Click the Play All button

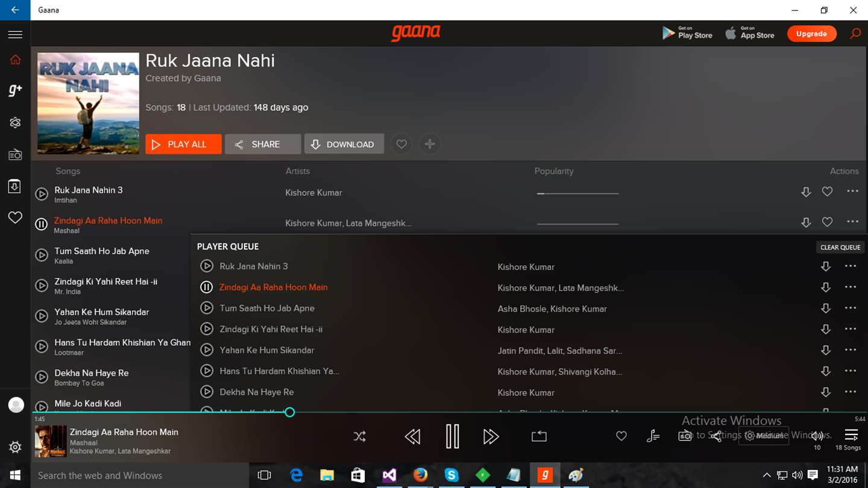pyautogui.click(x=183, y=144)
